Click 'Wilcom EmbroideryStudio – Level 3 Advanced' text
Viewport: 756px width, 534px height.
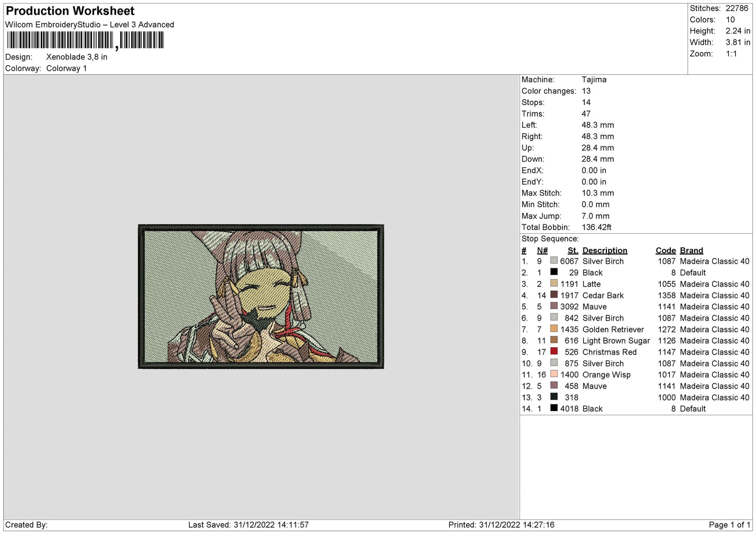click(89, 25)
